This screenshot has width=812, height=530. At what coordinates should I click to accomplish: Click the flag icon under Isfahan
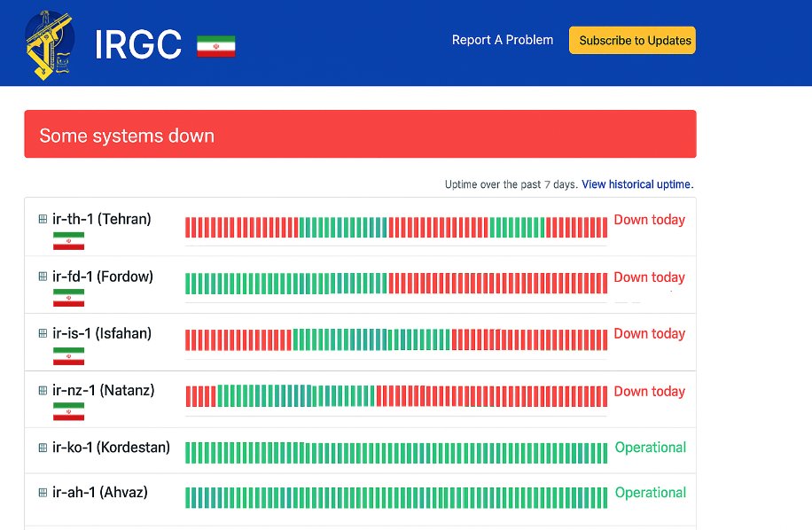click(68, 356)
